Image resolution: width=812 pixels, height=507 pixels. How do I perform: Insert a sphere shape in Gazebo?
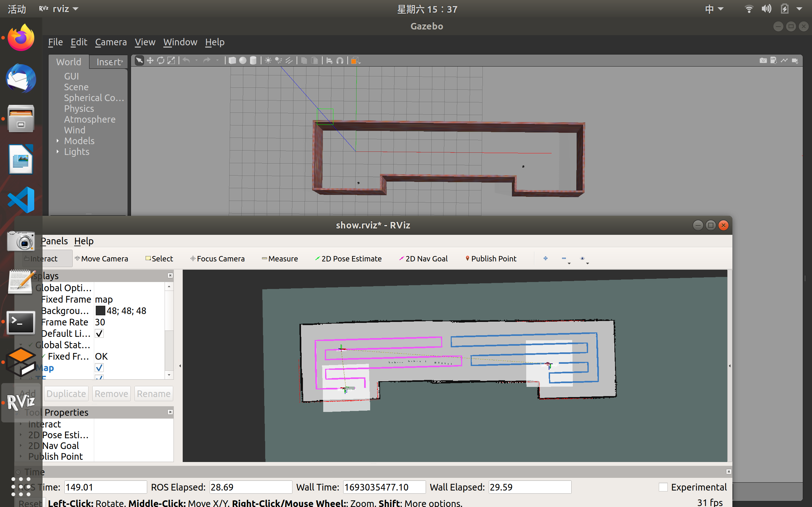(x=243, y=60)
